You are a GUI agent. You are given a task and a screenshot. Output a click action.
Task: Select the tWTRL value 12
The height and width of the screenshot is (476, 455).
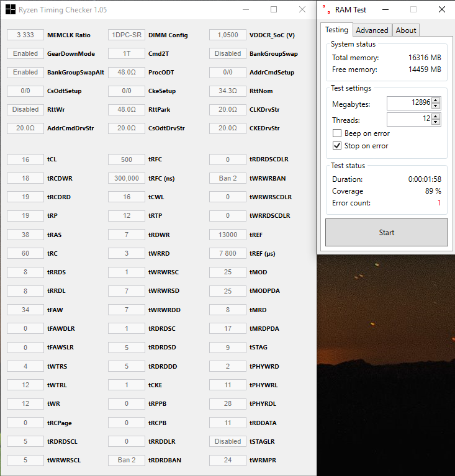tap(25, 385)
